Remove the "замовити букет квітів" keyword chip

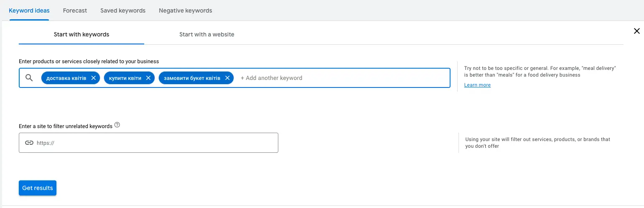coord(227,78)
